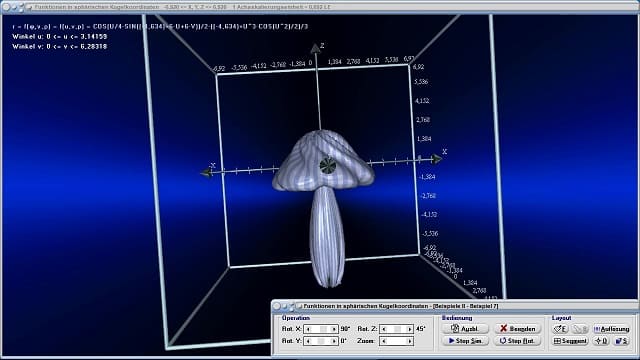Viewport: 640px width, 360px height.
Task: Click the S layout icon button
Action: tap(622, 341)
